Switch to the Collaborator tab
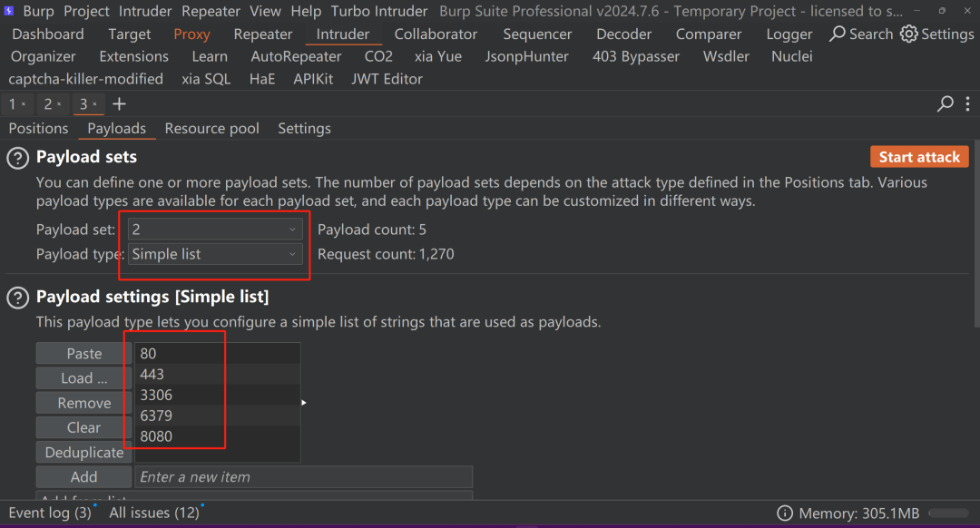The image size is (980, 528). pyautogui.click(x=436, y=34)
